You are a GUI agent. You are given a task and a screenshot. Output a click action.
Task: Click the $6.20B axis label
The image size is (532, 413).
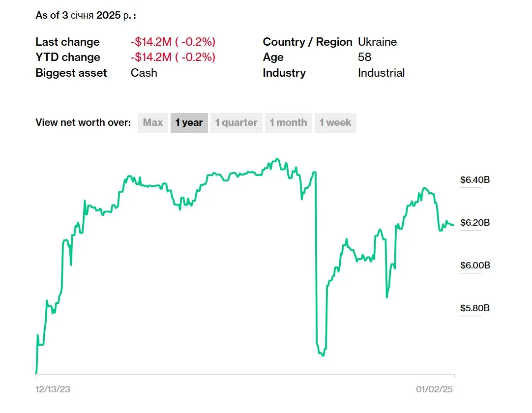[x=475, y=223]
